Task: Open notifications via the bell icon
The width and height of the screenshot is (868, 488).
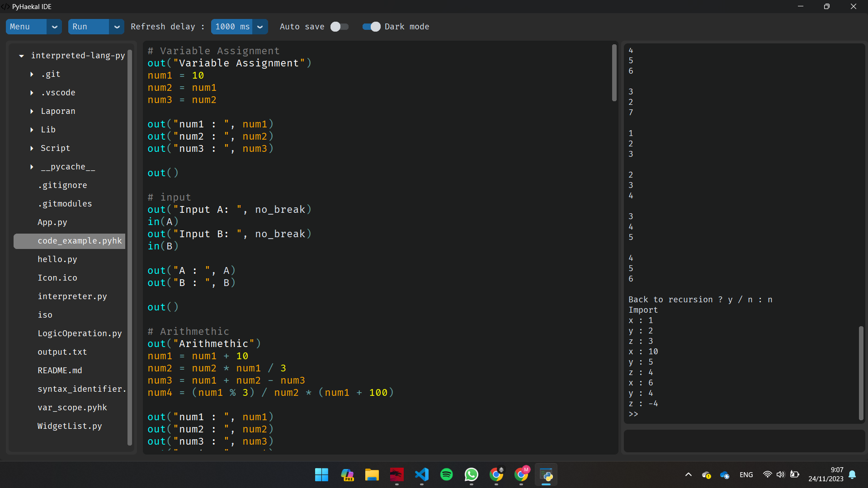Action: click(853, 474)
